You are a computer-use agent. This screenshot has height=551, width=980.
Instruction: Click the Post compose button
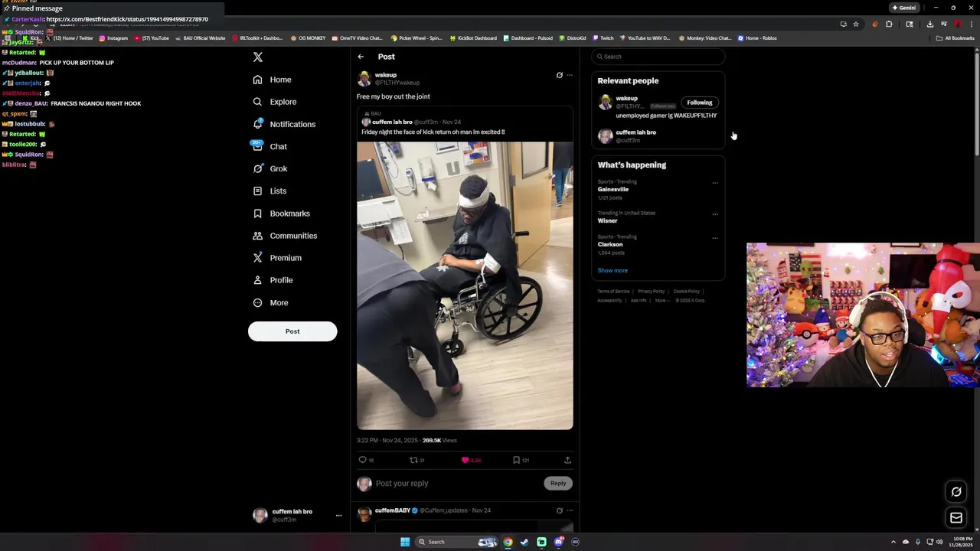[292, 331]
